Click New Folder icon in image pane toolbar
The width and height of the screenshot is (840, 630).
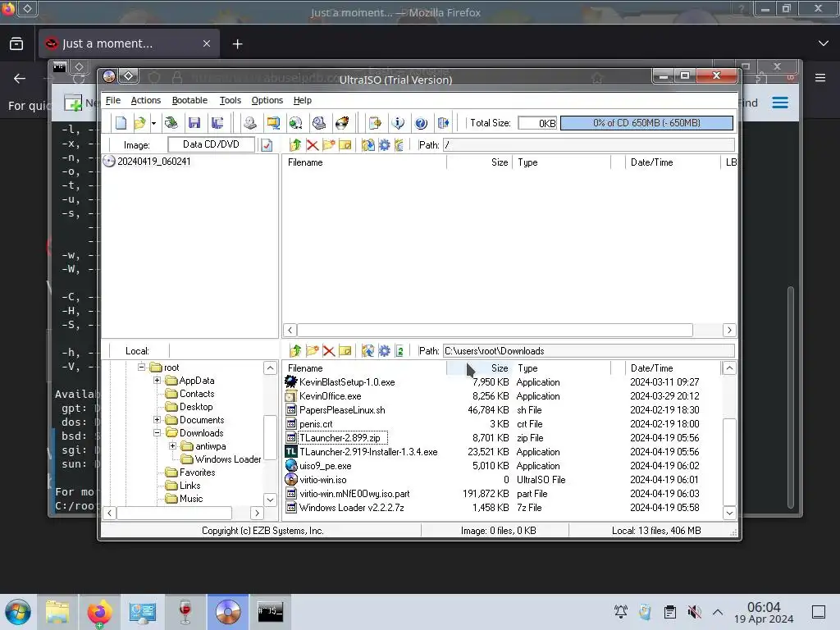[329, 144]
